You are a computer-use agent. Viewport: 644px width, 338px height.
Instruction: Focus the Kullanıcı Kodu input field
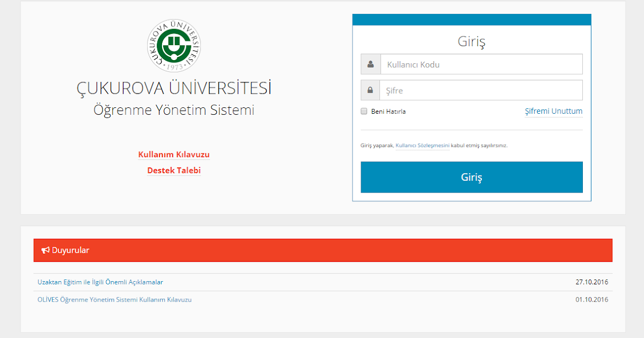(x=481, y=64)
